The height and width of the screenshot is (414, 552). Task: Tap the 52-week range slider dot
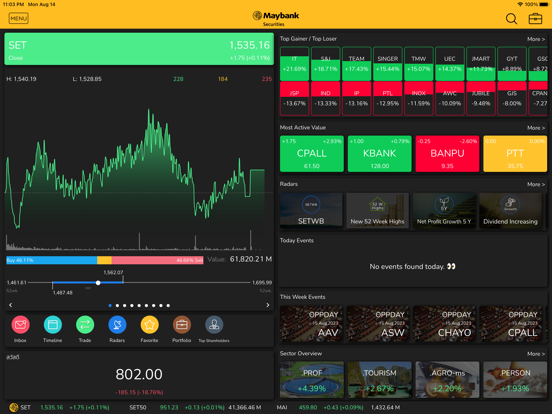click(x=98, y=283)
